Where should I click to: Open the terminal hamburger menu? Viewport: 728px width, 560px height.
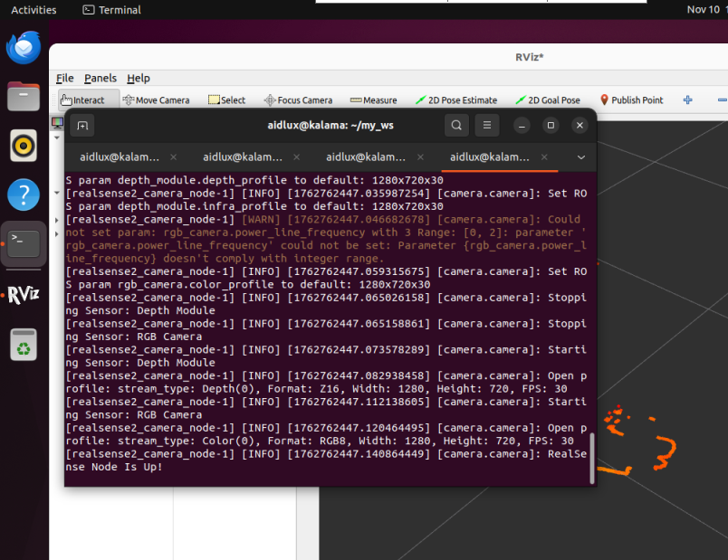pyautogui.click(x=486, y=125)
